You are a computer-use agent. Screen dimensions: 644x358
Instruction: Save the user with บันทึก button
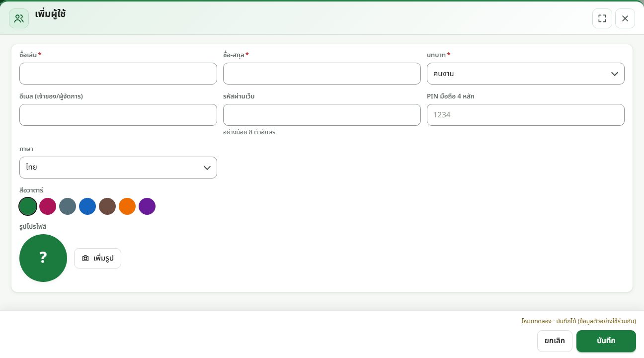(x=606, y=341)
